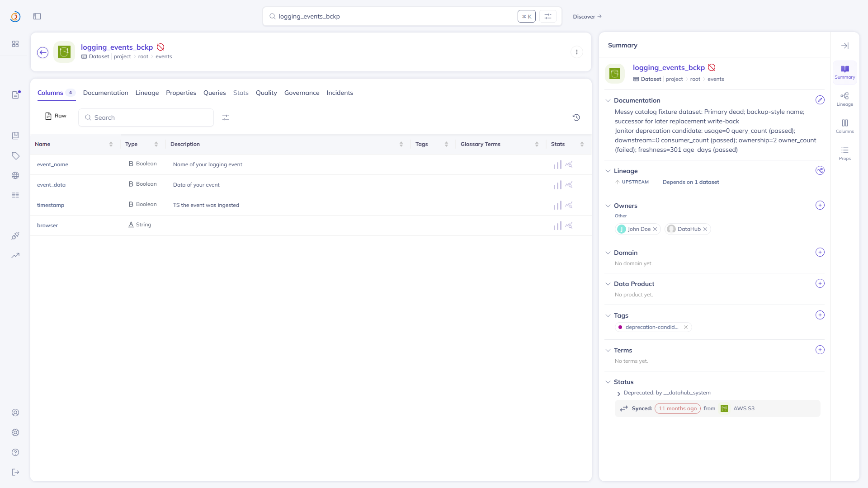Image resolution: width=868 pixels, height=488 pixels.
Task: View bar chart stats for timestamp
Action: (x=557, y=205)
